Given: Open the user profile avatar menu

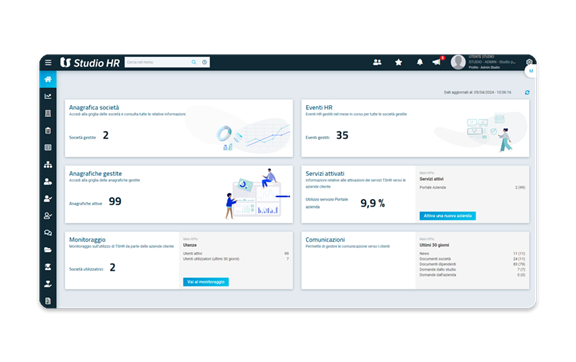Looking at the screenshot, I should click(x=458, y=62).
